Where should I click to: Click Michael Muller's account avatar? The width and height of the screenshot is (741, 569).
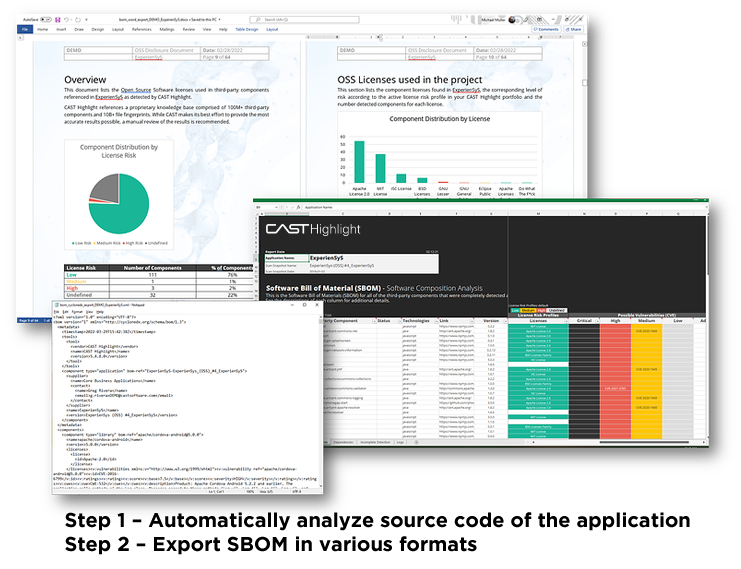(514, 18)
